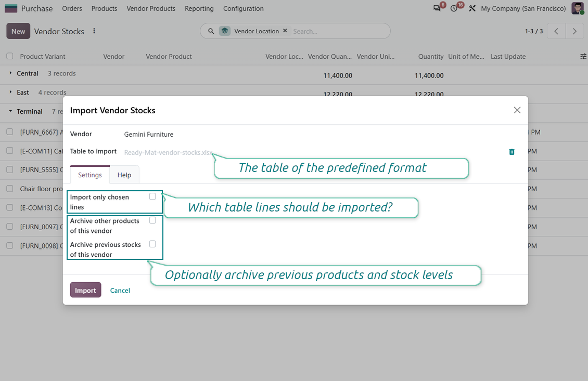The image size is (588, 381).
Task: Open the Reporting menu
Action: coord(199,8)
